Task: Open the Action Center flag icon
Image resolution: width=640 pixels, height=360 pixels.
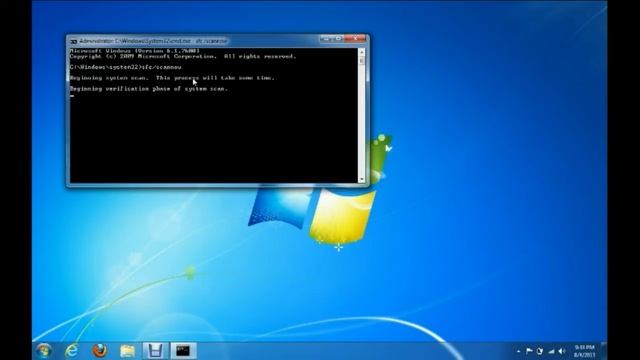Action: pos(529,351)
